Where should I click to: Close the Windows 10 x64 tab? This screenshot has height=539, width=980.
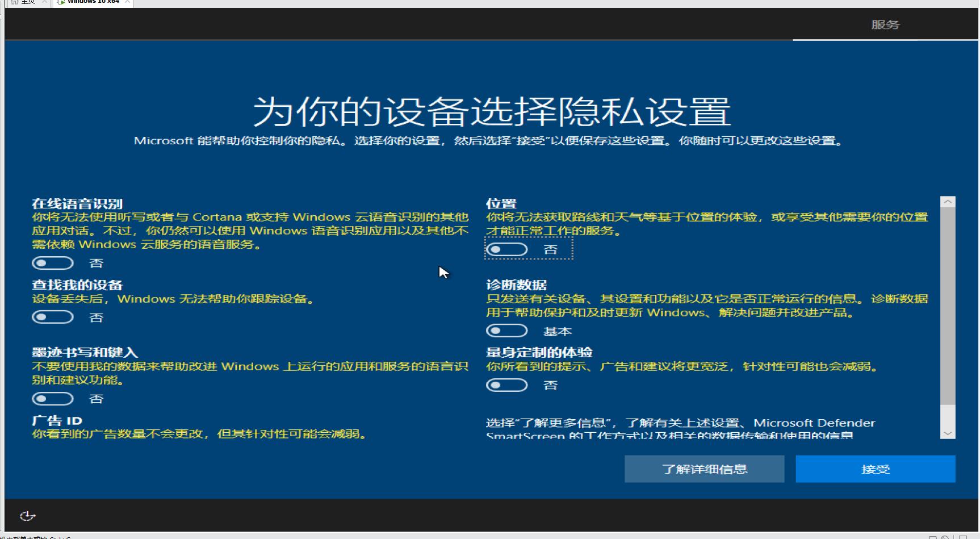pyautogui.click(x=128, y=2)
